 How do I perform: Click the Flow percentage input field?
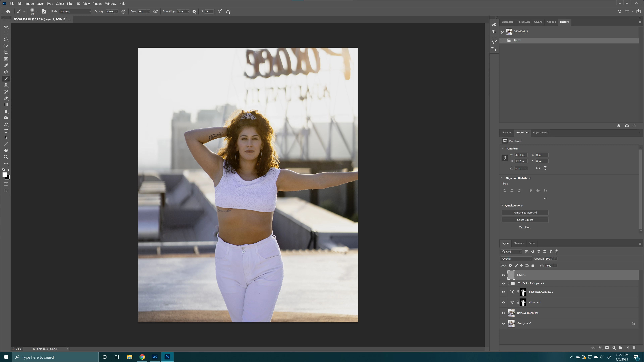pos(142,12)
